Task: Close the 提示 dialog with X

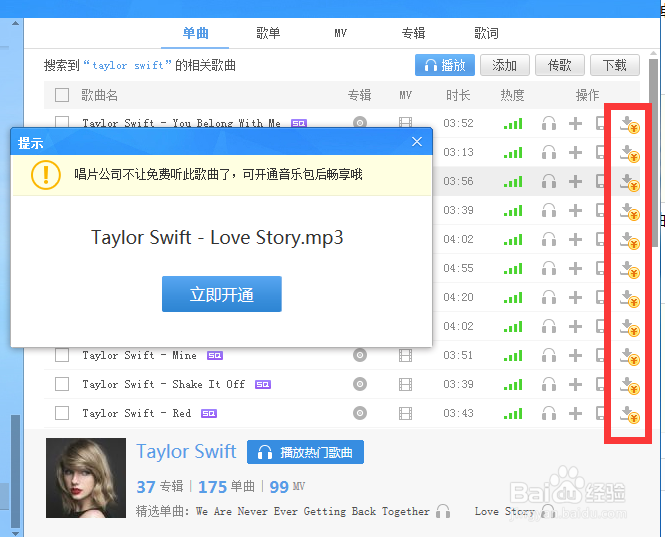Action: [417, 142]
